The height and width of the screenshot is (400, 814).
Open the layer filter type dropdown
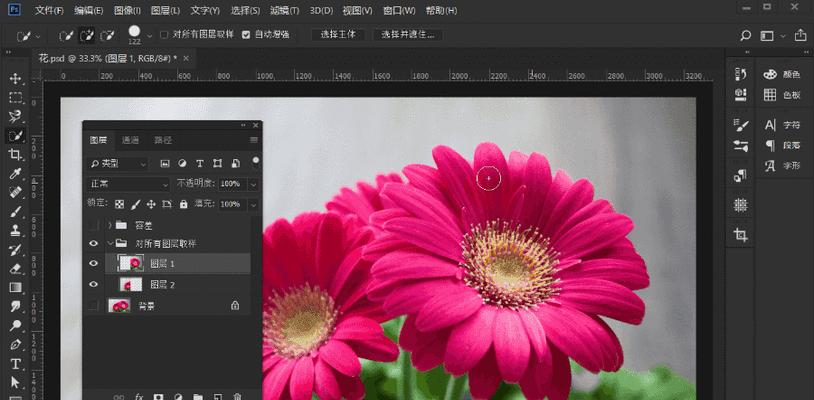click(x=118, y=163)
